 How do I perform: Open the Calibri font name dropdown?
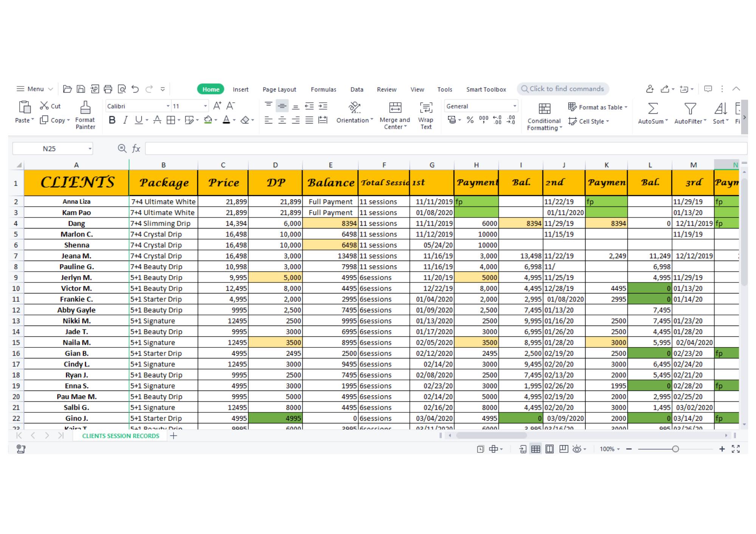[x=168, y=106]
